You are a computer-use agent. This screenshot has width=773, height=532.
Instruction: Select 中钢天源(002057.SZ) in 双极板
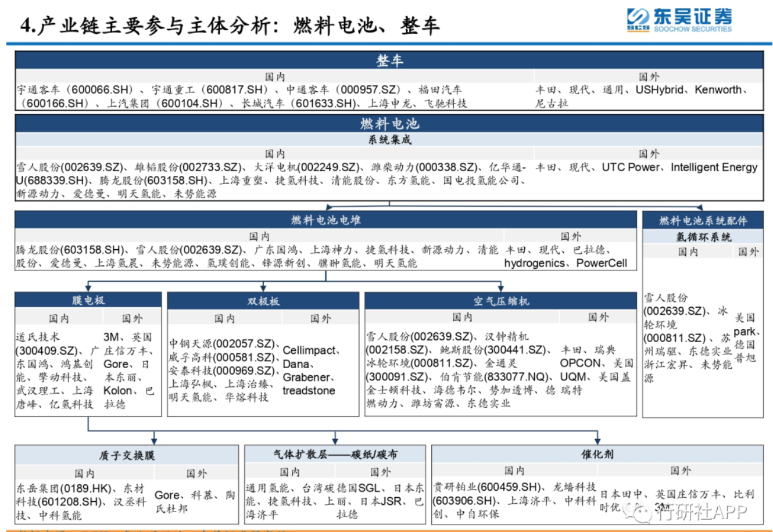point(221,344)
